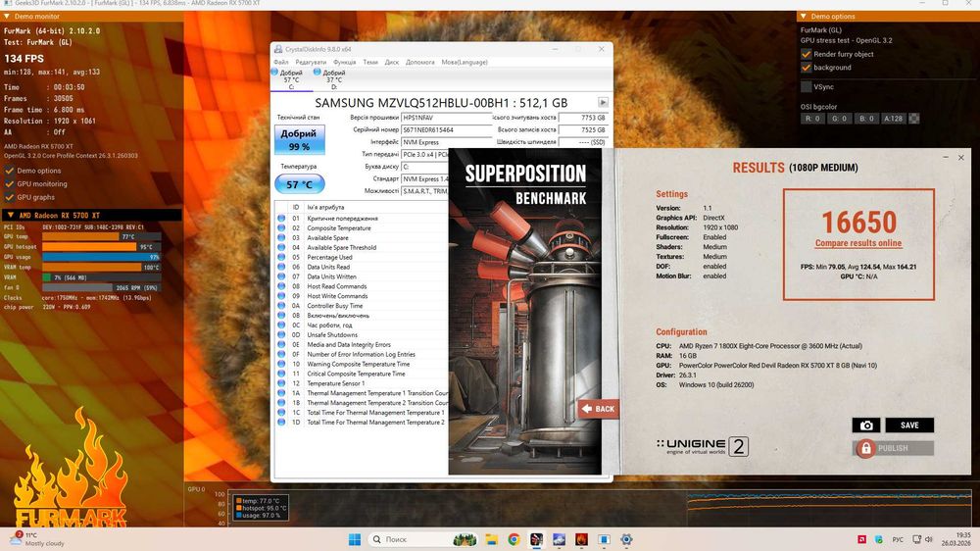The width and height of the screenshot is (980, 551).
Task: Toggle GPU monitoring checkbox
Action: [10, 184]
